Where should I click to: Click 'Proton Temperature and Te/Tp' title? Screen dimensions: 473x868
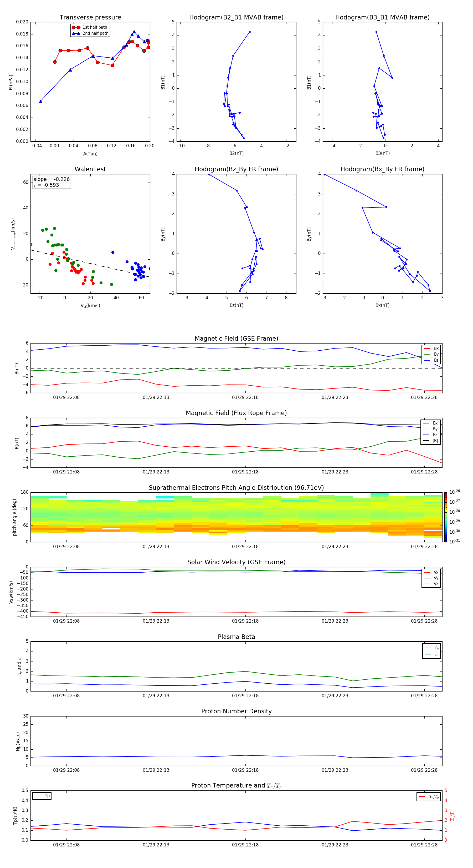click(x=236, y=786)
